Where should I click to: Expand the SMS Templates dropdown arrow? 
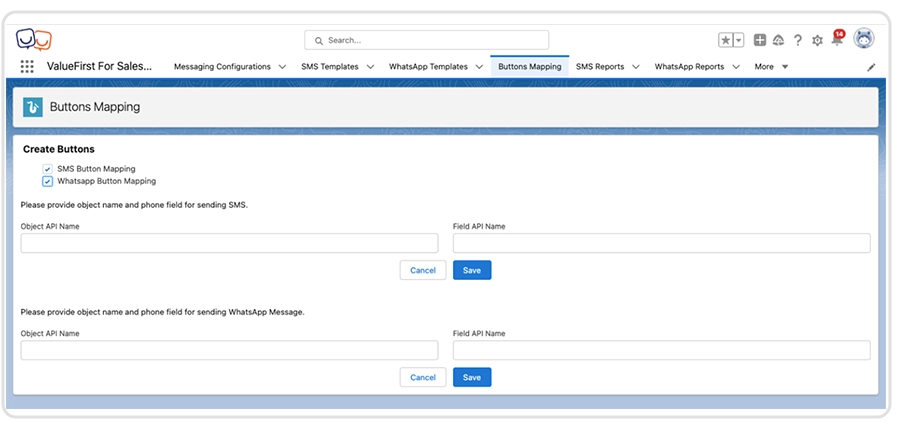370,67
